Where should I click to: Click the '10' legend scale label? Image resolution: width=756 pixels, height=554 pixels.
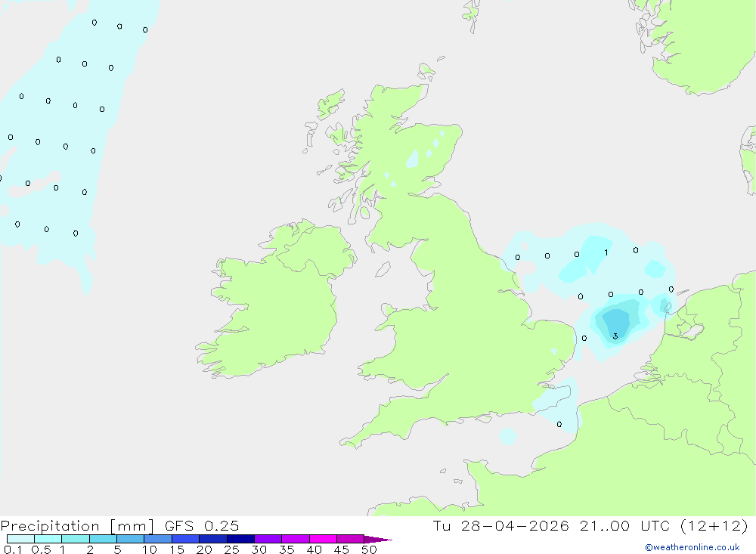(150, 549)
